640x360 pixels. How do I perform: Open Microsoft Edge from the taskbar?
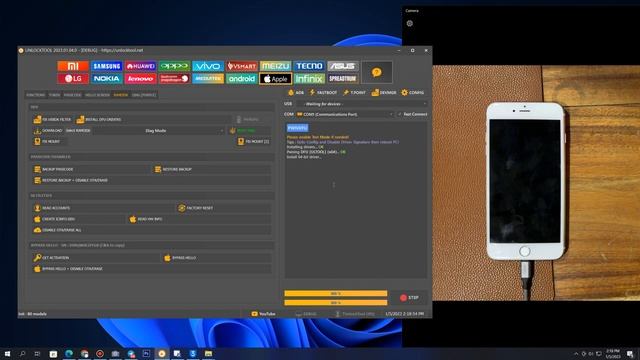pos(69,353)
